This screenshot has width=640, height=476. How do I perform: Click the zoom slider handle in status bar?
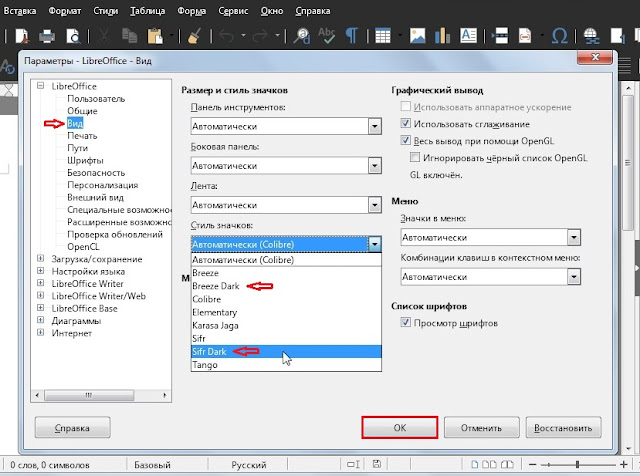click(577, 465)
